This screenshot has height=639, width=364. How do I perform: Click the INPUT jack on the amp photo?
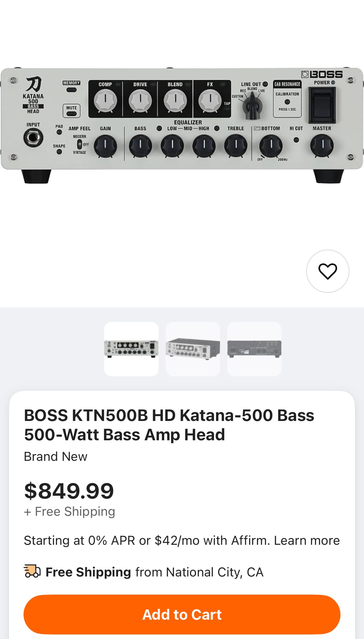click(x=33, y=138)
